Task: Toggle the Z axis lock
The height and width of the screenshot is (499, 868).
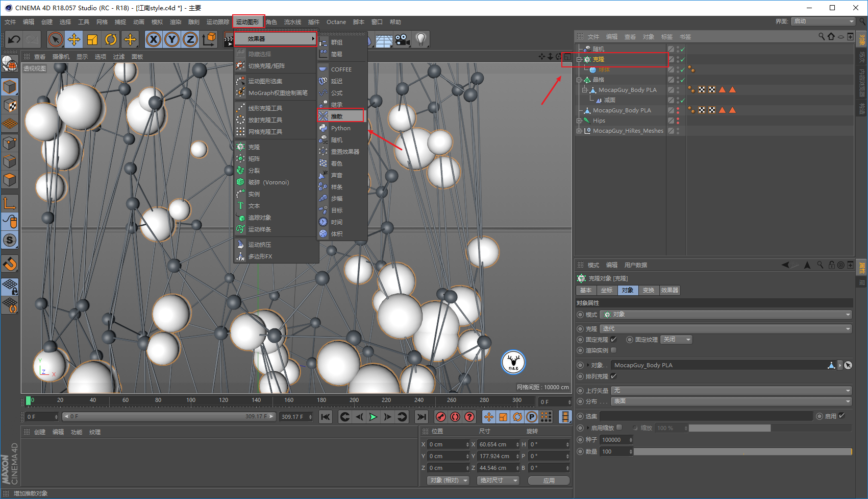Action: [190, 39]
